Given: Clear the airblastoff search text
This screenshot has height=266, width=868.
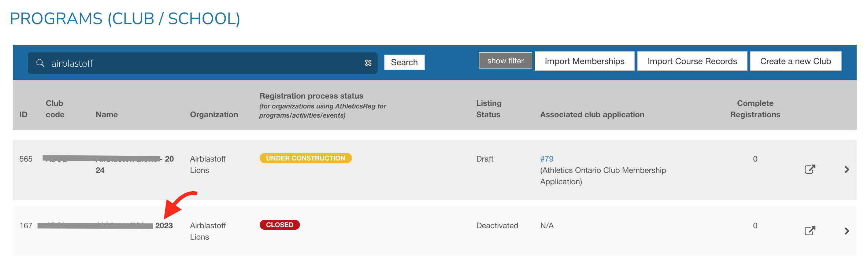Looking at the screenshot, I should pos(368,63).
